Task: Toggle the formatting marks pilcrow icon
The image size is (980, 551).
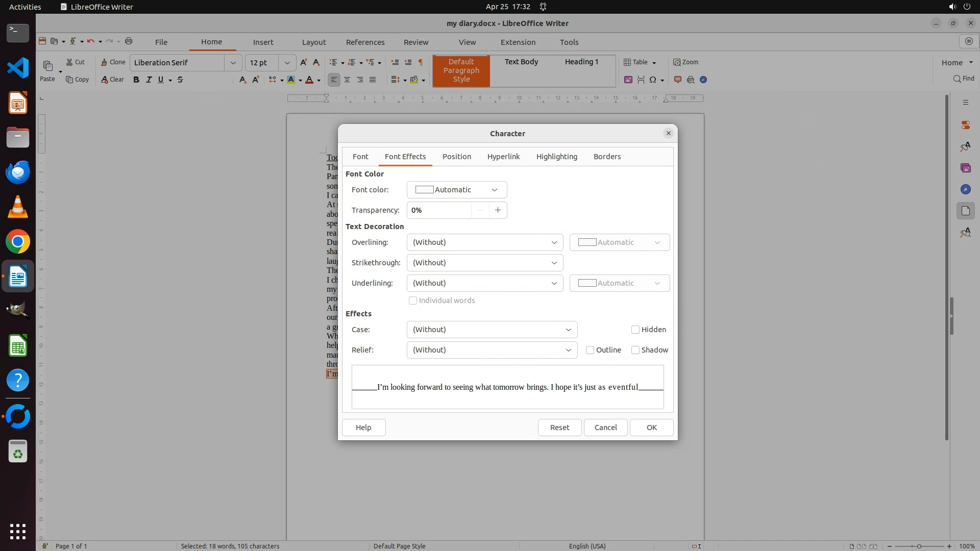Action: click(x=421, y=62)
